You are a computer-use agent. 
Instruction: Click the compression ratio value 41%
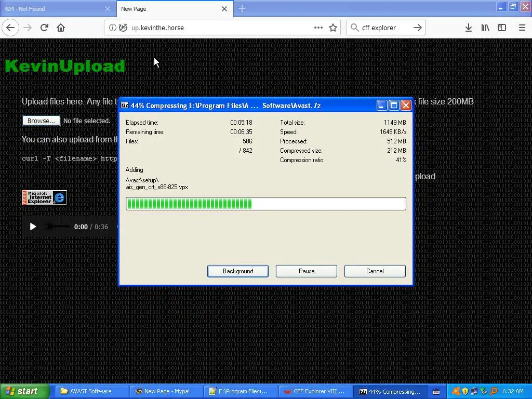pyautogui.click(x=401, y=160)
